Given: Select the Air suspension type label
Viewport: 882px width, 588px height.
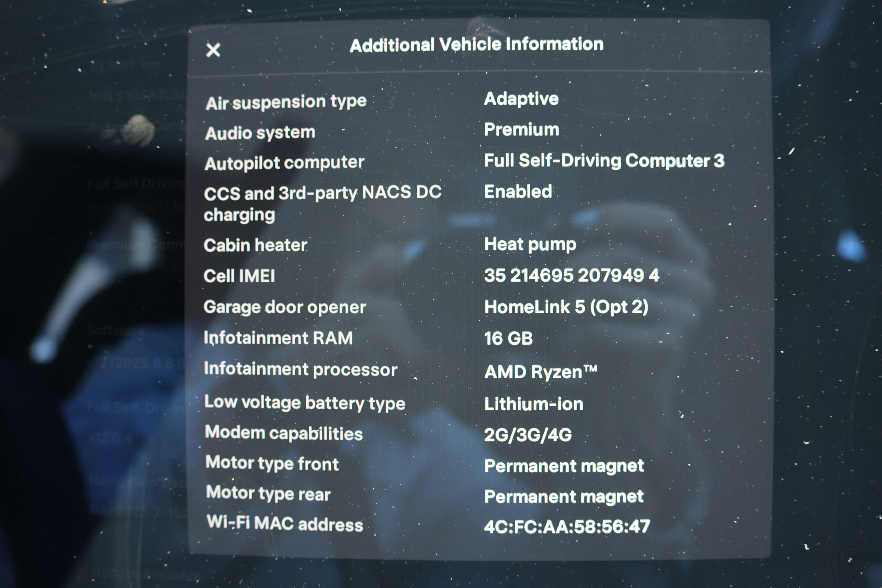Looking at the screenshot, I should click(286, 102).
